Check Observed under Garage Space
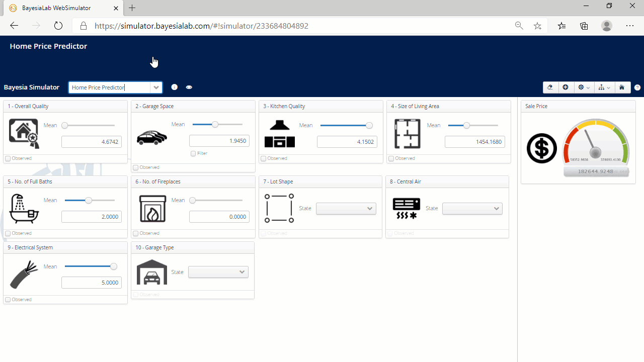Screen dimensions: 644x362 click(x=135, y=167)
